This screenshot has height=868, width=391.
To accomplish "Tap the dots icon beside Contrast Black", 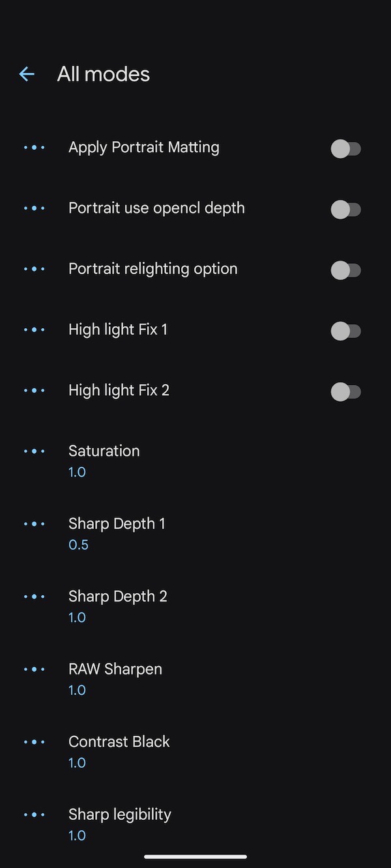I will [x=34, y=742].
